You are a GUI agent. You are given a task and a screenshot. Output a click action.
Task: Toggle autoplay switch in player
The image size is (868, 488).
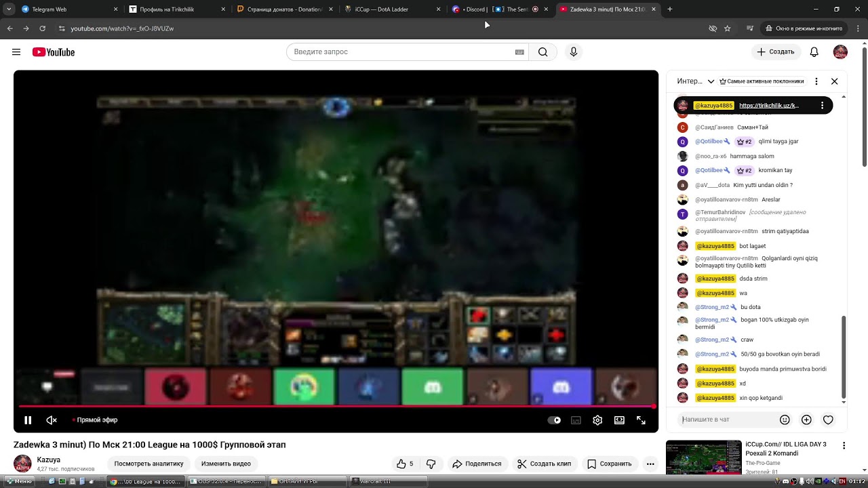pyautogui.click(x=554, y=420)
